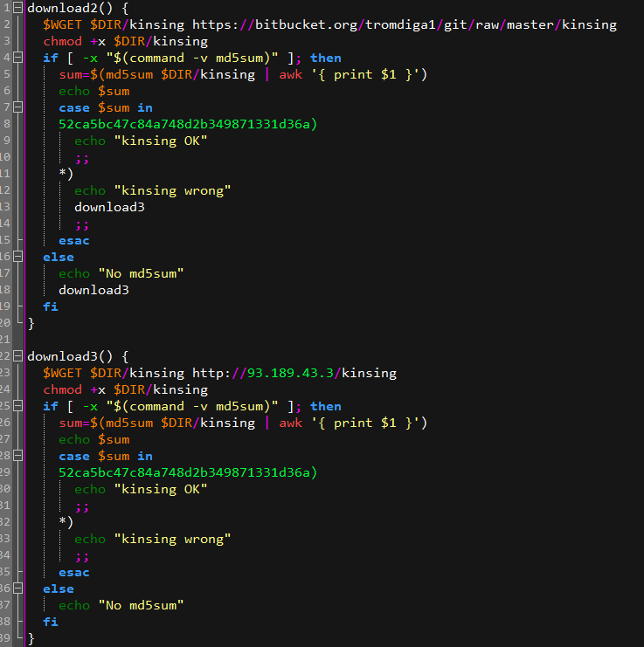Click line number 2 in the margin
Screen dimensions: 644x647
[7, 24]
